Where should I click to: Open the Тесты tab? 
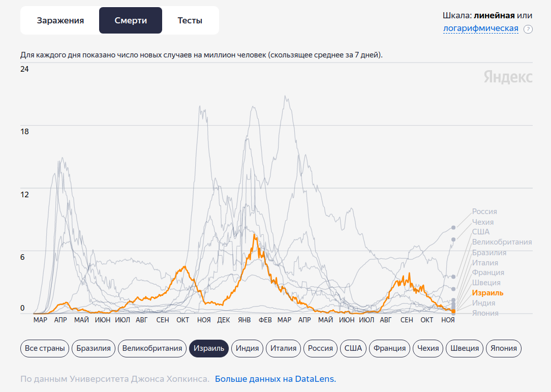190,21
